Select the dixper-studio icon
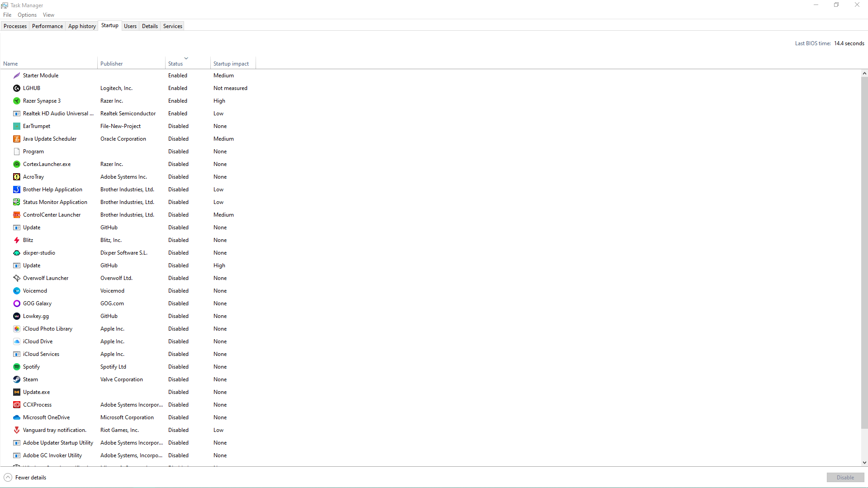This screenshot has width=868, height=488. [x=17, y=253]
